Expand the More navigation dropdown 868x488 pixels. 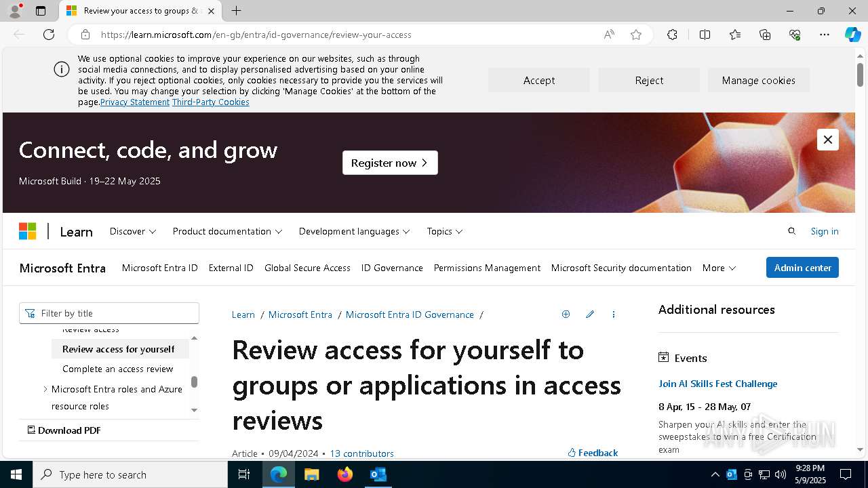coord(719,268)
